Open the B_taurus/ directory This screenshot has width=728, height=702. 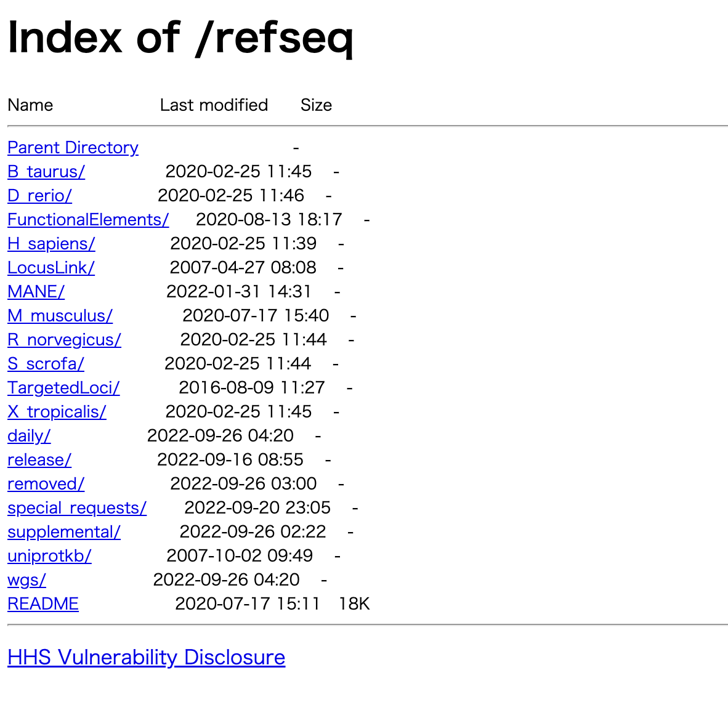point(46,172)
